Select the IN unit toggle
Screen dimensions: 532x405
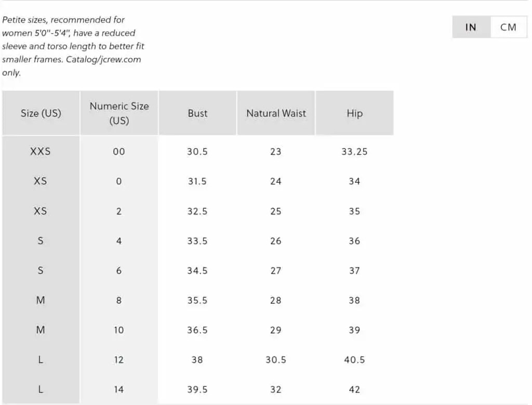pos(471,27)
